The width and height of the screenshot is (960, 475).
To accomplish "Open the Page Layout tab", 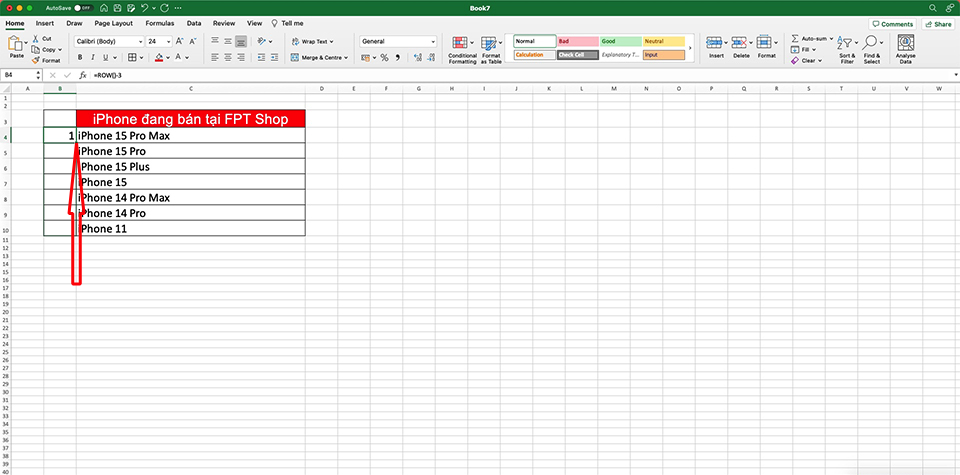I will (114, 23).
